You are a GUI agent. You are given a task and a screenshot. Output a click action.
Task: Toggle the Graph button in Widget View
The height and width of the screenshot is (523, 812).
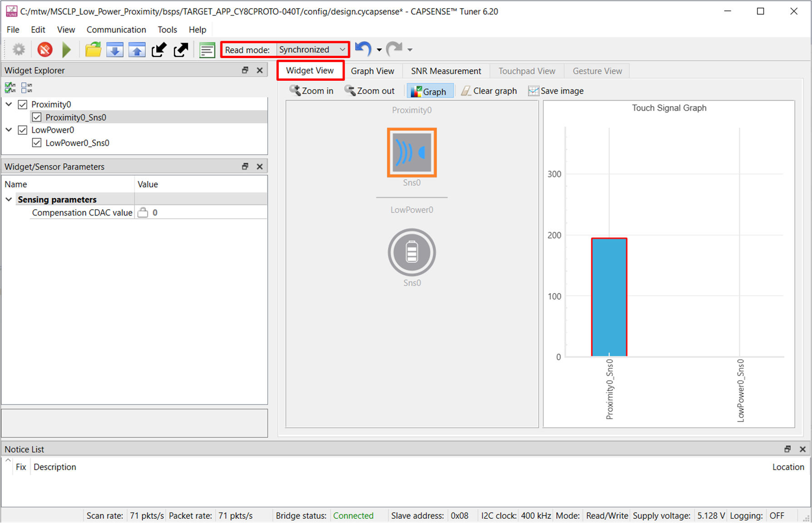point(429,91)
